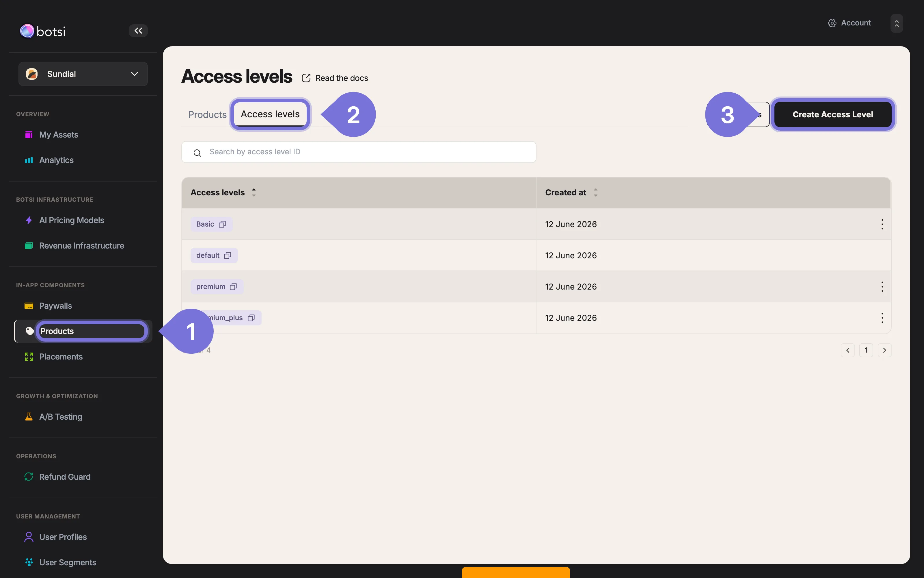The image size is (924, 578).
Task: Open A/B Testing
Action: tap(60, 417)
